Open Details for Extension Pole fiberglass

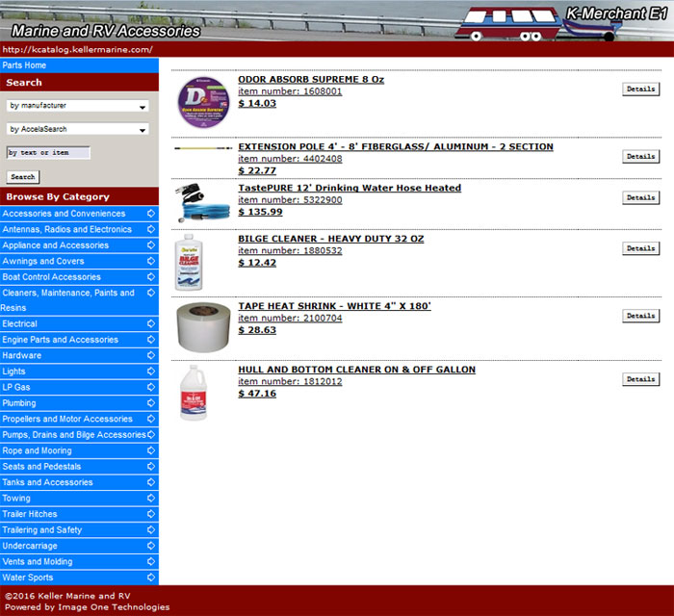pos(641,157)
